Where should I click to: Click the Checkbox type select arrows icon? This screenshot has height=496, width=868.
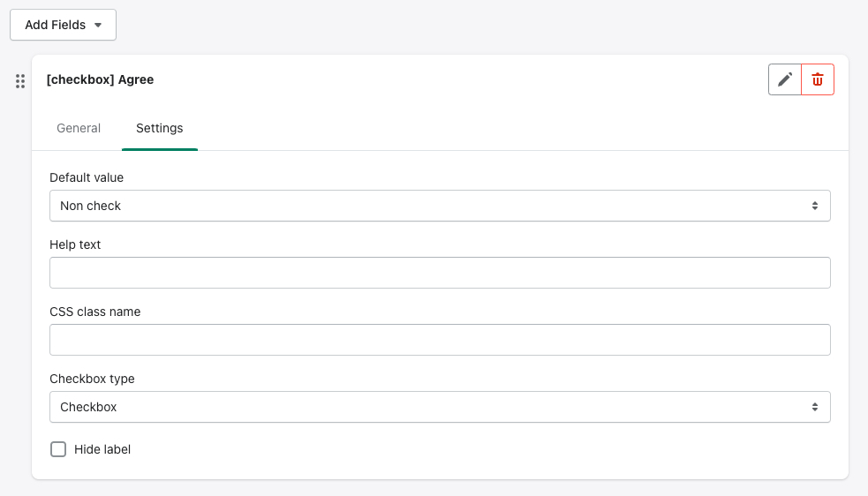(x=814, y=407)
